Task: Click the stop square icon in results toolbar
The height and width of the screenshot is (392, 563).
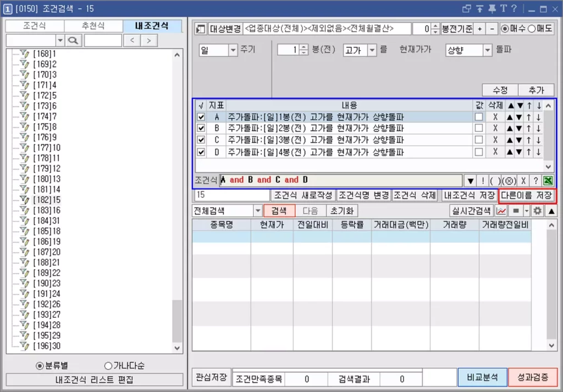Action: point(516,211)
